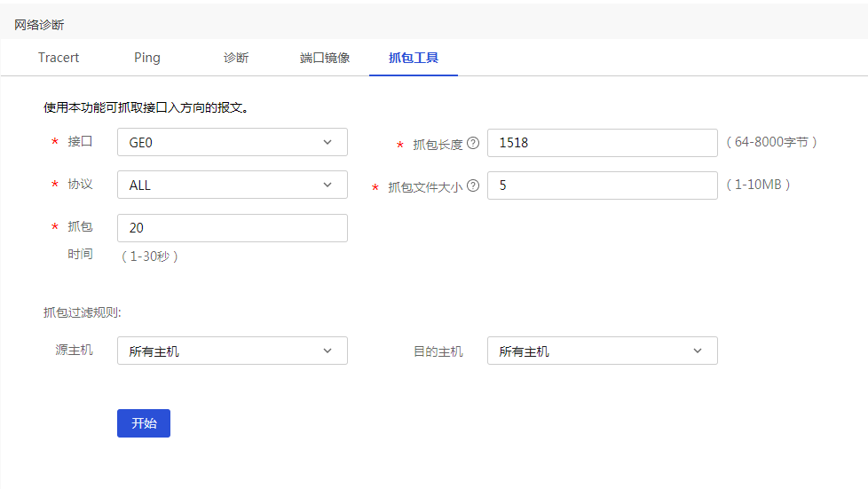868x489 pixels.
Task: Go to the 端口镜像 tab
Action: coord(325,58)
